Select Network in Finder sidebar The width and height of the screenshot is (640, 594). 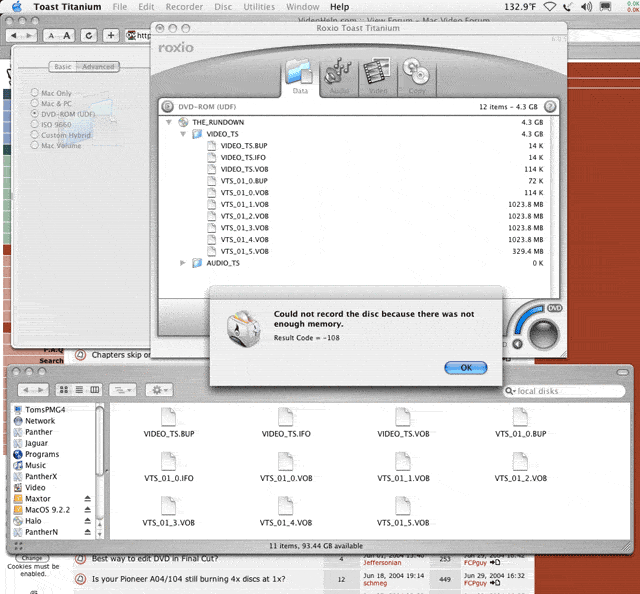[40, 420]
